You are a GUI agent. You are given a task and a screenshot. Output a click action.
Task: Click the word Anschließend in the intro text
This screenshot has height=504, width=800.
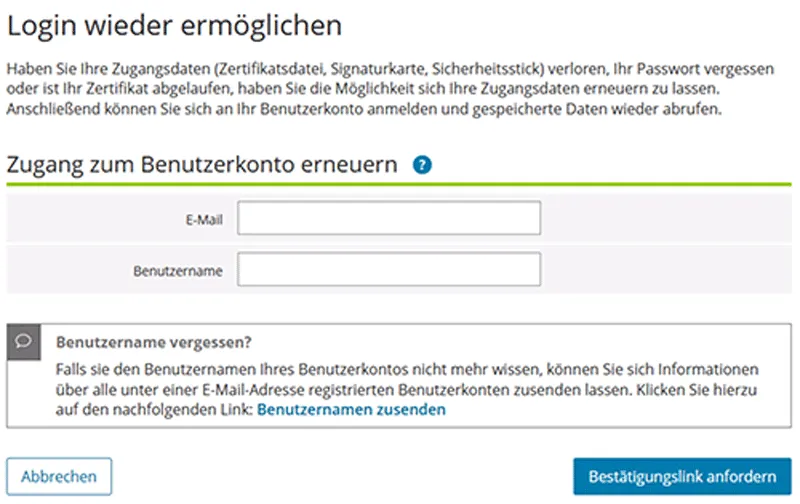pyautogui.click(x=45, y=108)
